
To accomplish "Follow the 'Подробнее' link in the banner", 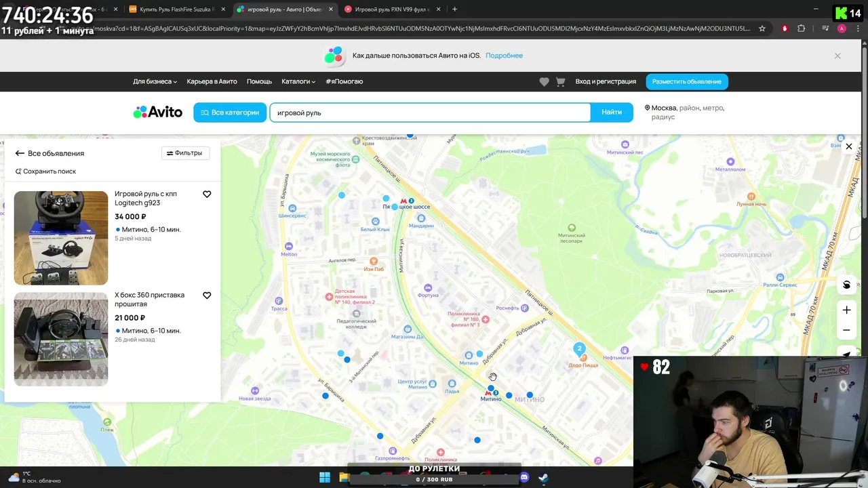I will (x=504, y=56).
